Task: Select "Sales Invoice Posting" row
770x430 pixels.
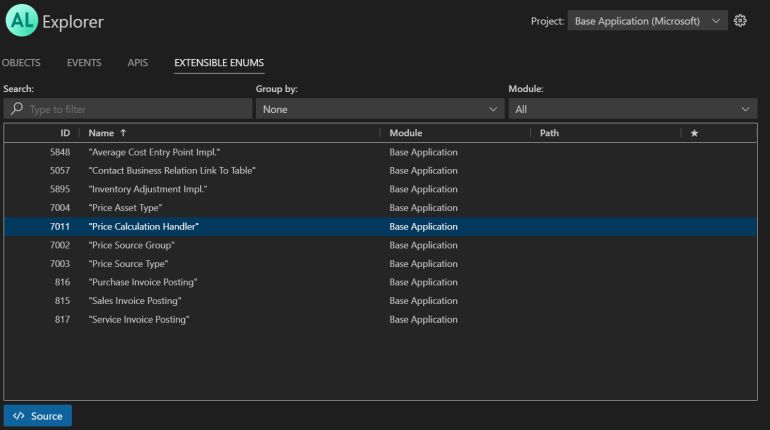Action: coord(380,300)
